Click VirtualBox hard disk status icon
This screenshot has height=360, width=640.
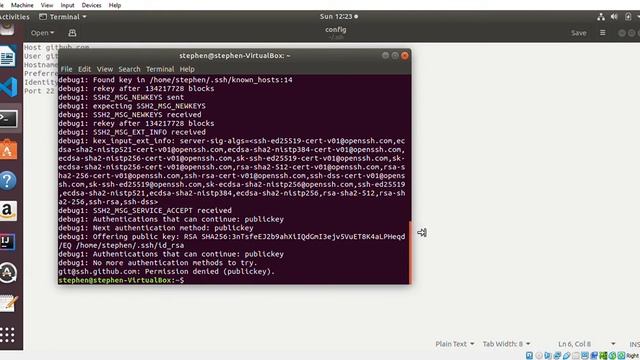(x=529, y=356)
